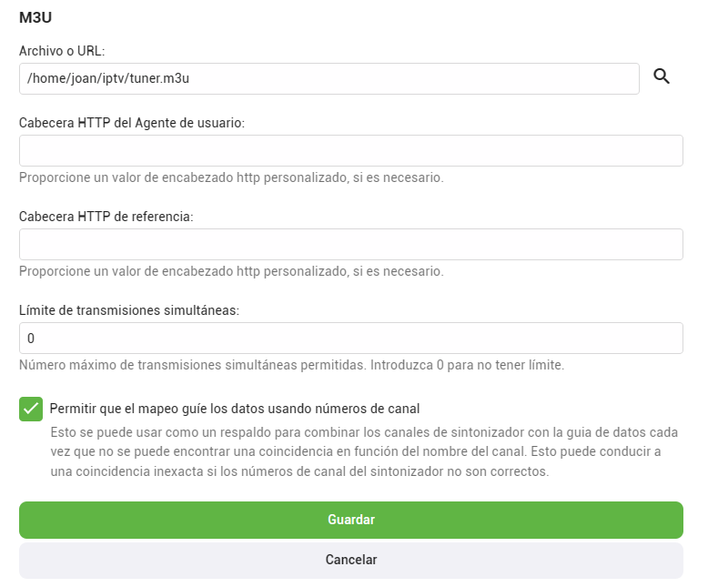Viewport: 728px width, 587px height.
Task: Click the magnifying glass browse icon
Action: (662, 77)
